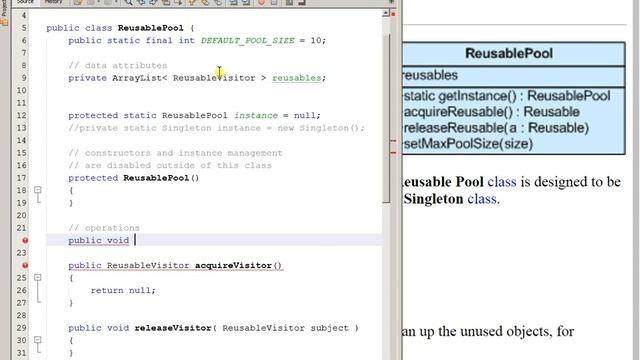Image resolution: width=640 pixels, height=360 pixels.
Task: Click the 'acquireVisitor()' method name
Action: (238, 266)
